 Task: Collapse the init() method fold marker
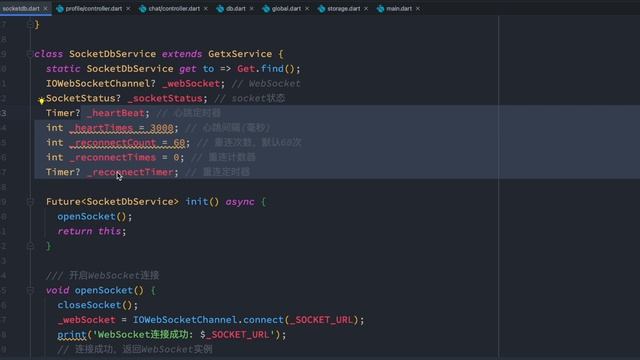click(x=30, y=202)
